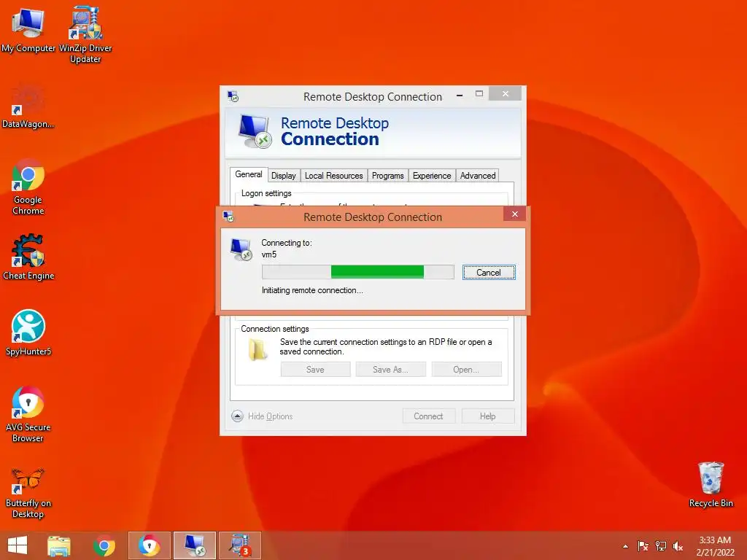The image size is (747, 560).
Task: Open WinZip Driver Updater desktop shortcut
Action: click(85, 34)
